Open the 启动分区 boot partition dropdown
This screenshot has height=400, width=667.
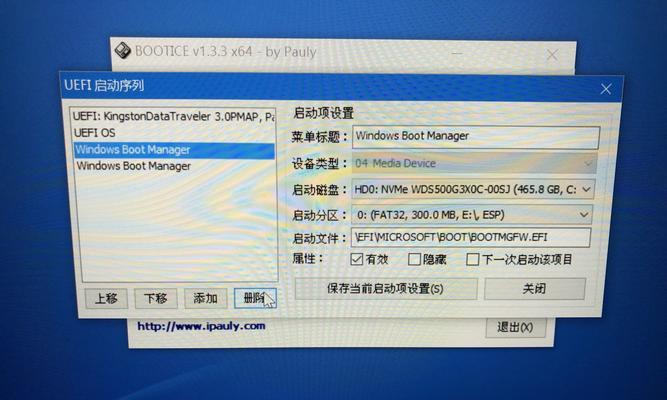(x=471, y=215)
